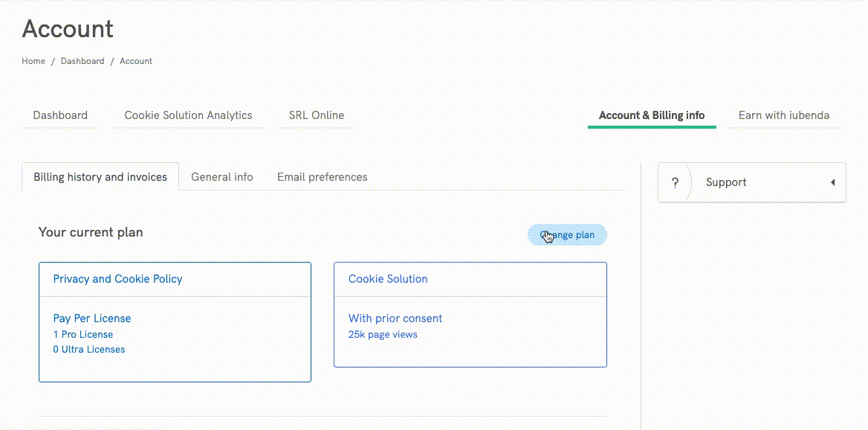
Task: Click the Change plan button
Action: tap(567, 235)
